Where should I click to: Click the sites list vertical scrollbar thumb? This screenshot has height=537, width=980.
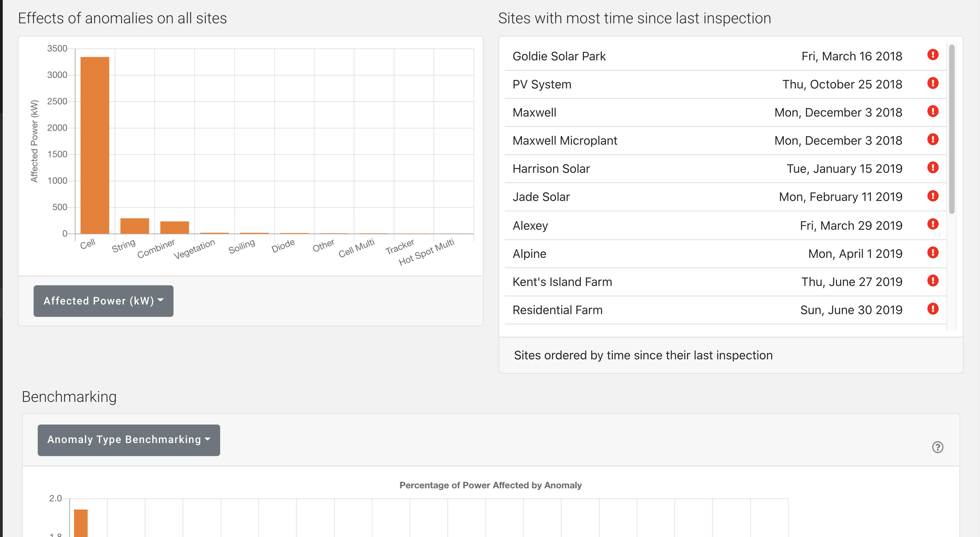(x=952, y=129)
